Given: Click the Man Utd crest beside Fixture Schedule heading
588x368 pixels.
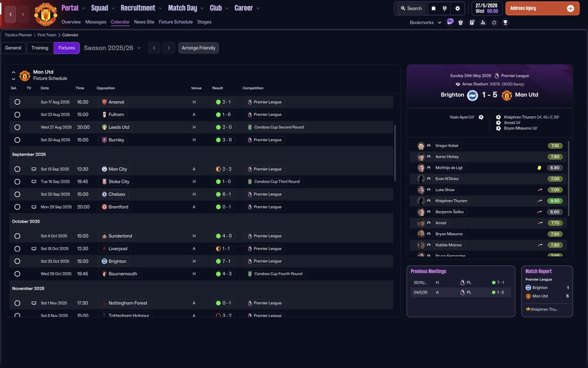Looking at the screenshot, I should [x=25, y=75].
